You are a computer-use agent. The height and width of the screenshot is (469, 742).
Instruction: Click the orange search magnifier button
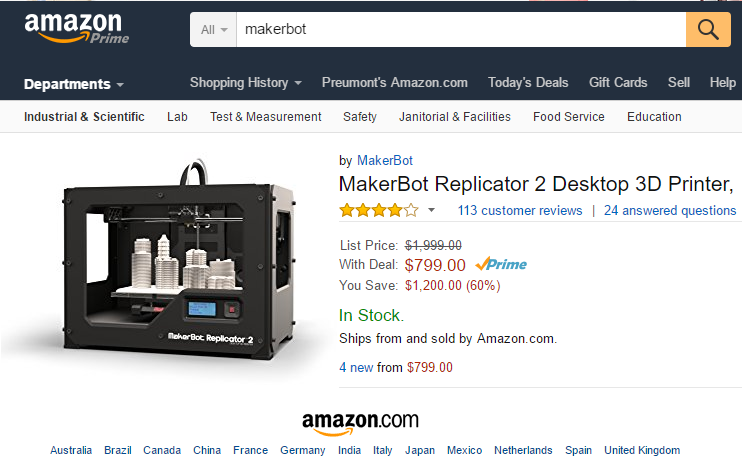pos(708,29)
